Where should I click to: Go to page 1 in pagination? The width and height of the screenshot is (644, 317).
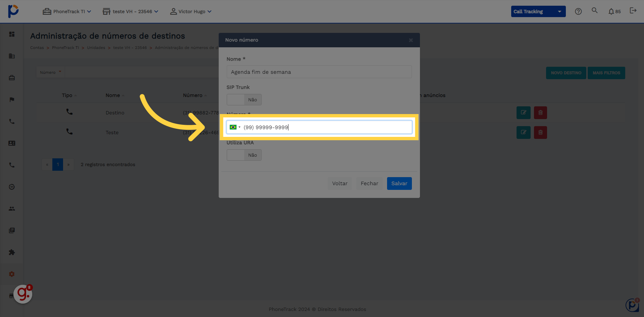click(58, 164)
